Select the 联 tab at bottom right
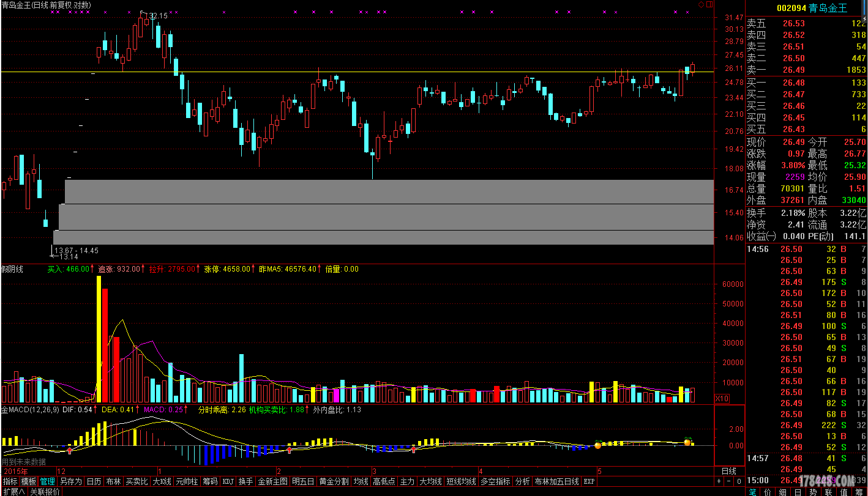This screenshot has height=496, width=868. [x=829, y=491]
